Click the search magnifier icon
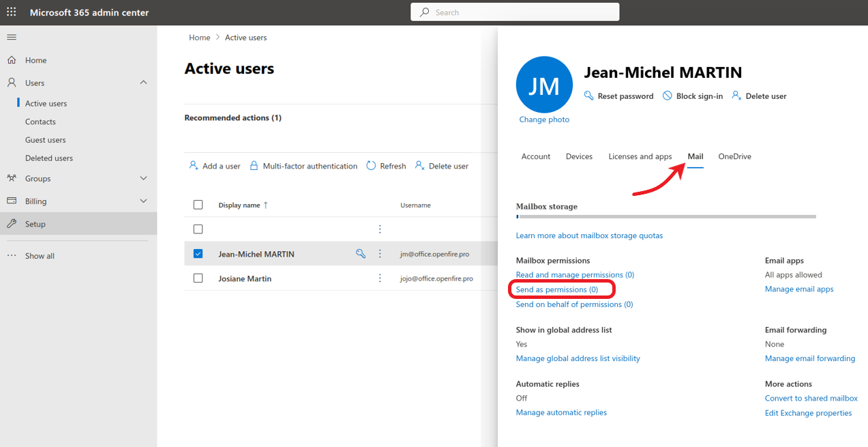Screen dimensions: 868x447 (425, 12)
